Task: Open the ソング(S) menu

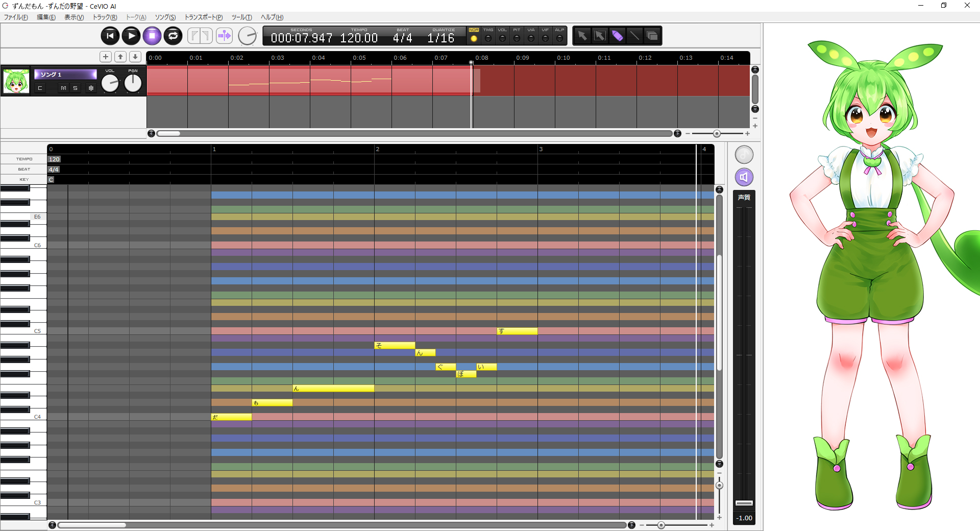Action: coord(165,17)
